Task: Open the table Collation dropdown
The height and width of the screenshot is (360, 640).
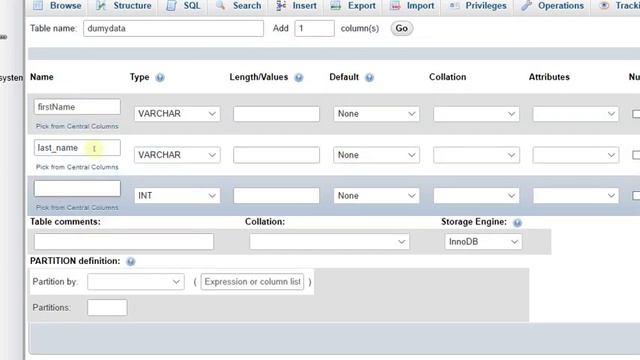Action: click(x=329, y=242)
